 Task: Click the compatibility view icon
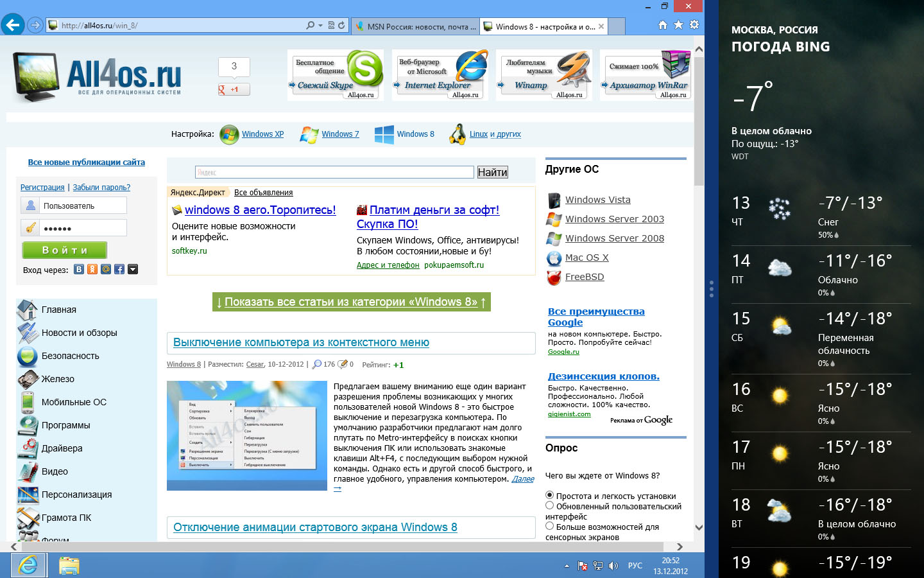[x=332, y=26]
